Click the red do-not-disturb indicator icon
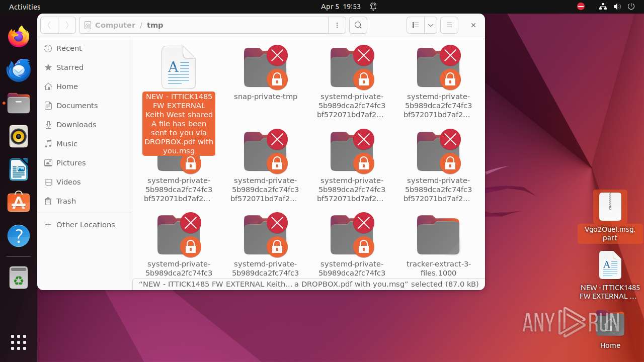Screen dimensions: 644x362 coord(581,7)
